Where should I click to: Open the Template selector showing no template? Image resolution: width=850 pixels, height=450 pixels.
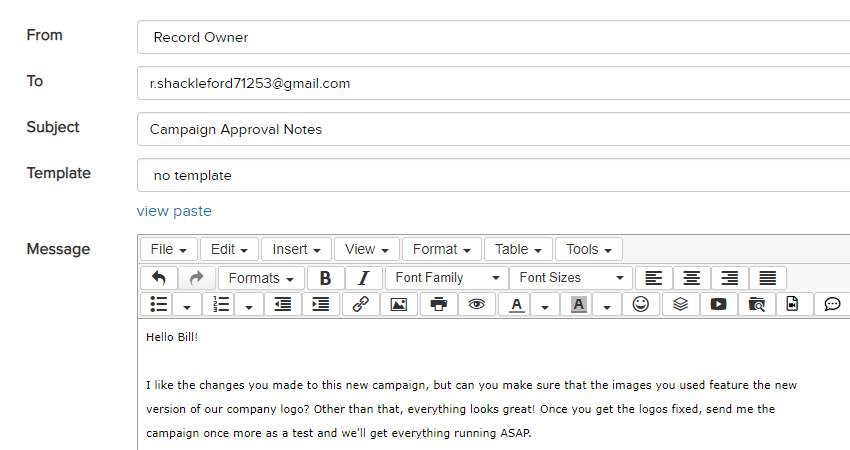click(493, 175)
